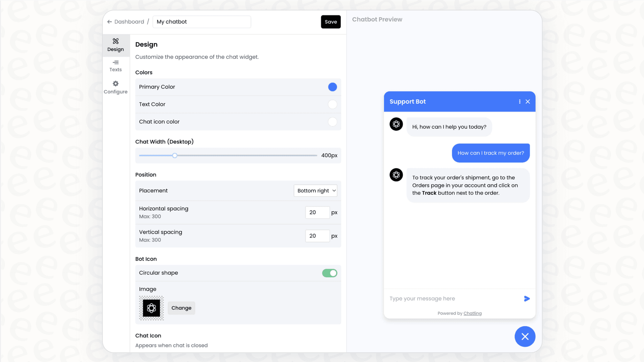Viewport: 644px width, 362px height.
Task: Adjust the Chat Width slider
Action: tap(175, 156)
